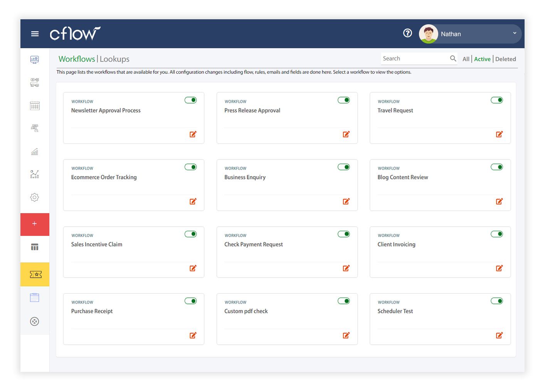Filter by Deleted workflows
Screen dimensions: 545x392
505,59
